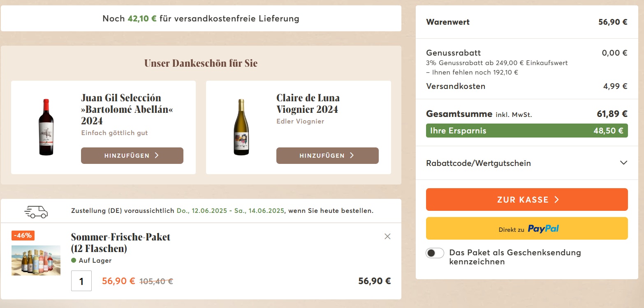The width and height of the screenshot is (644, 308).
Task: Pay directly with the PayPal button
Action: pos(527,229)
